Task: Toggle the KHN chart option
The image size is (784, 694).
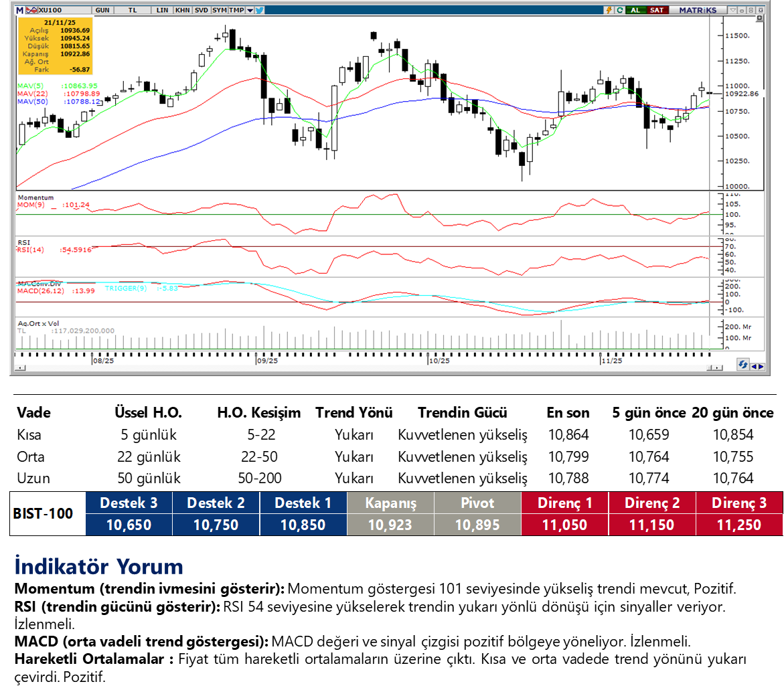Action: tap(182, 10)
